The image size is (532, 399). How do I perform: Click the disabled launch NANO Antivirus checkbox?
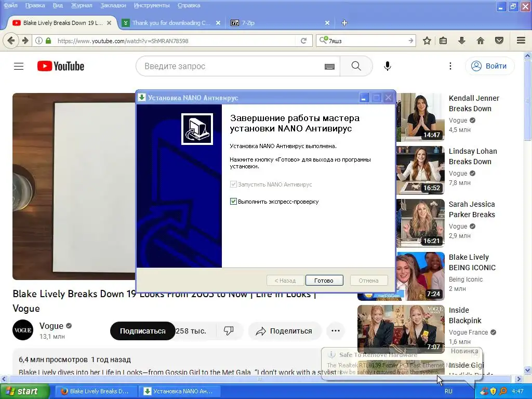click(x=233, y=184)
